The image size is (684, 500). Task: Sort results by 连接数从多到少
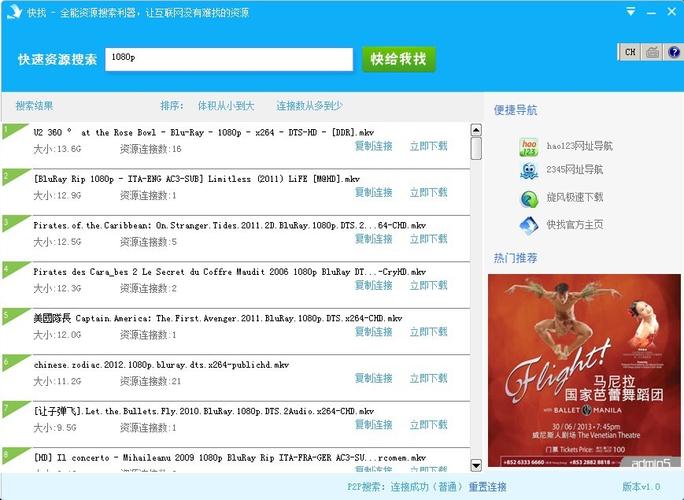(309, 106)
